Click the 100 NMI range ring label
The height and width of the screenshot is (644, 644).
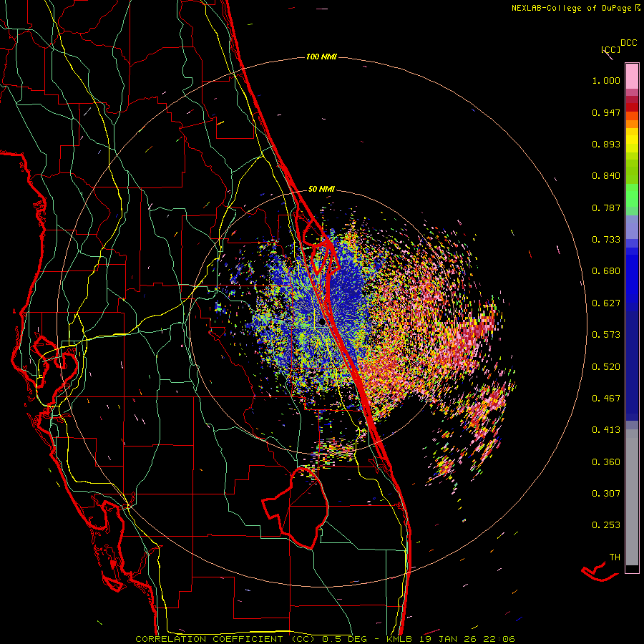321,57
